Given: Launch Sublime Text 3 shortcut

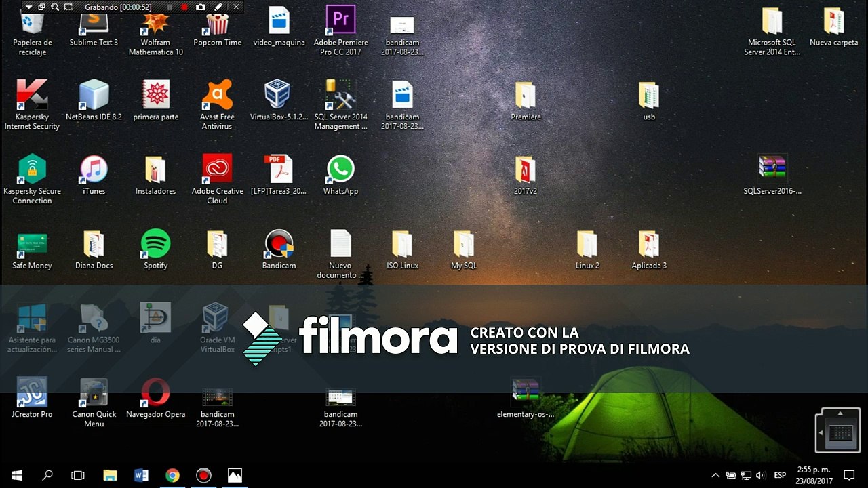Looking at the screenshot, I should click(x=94, y=30).
